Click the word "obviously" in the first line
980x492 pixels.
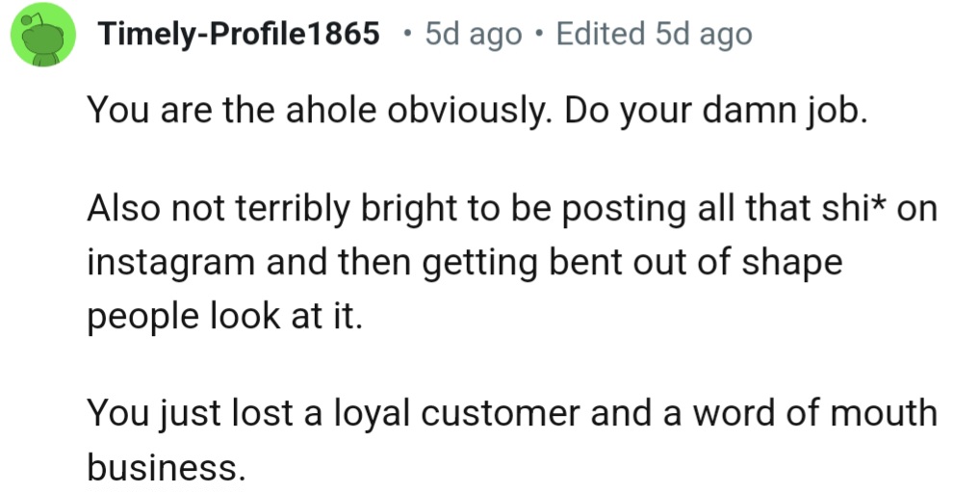(x=469, y=113)
